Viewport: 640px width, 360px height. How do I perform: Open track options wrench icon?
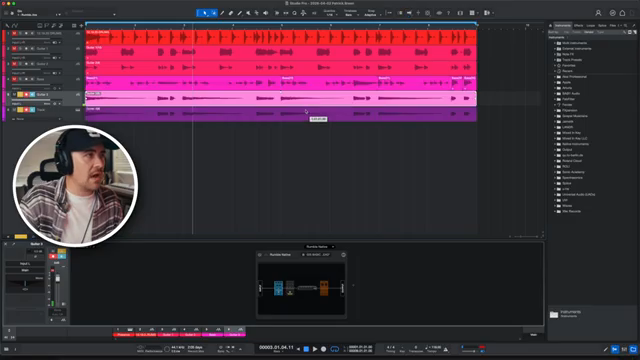click(7, 26)
